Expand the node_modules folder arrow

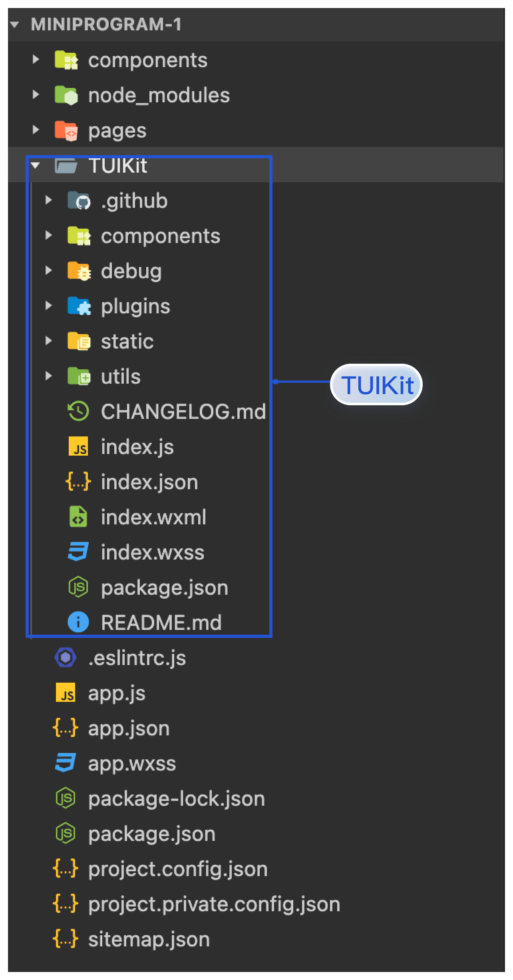click(x=36, y=95)
